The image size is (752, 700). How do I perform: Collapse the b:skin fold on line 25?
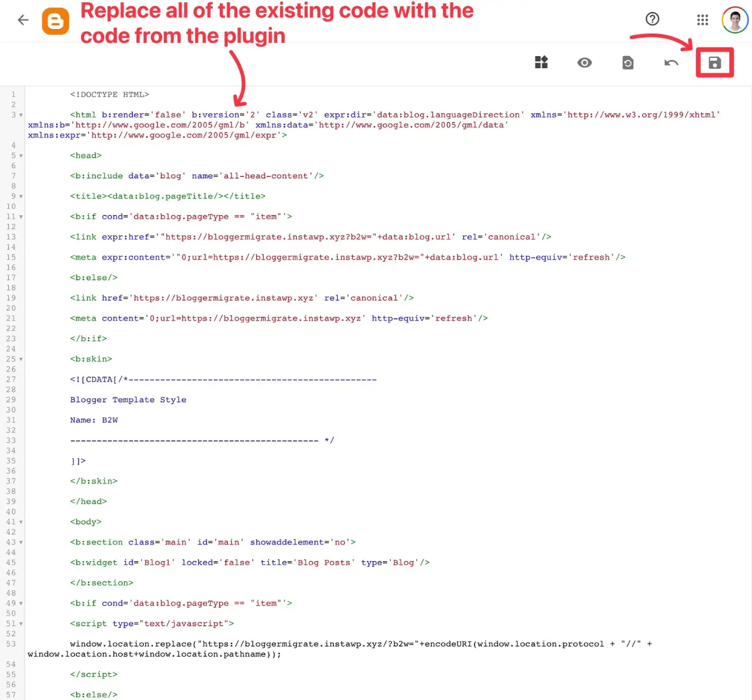tap(21, 359)
